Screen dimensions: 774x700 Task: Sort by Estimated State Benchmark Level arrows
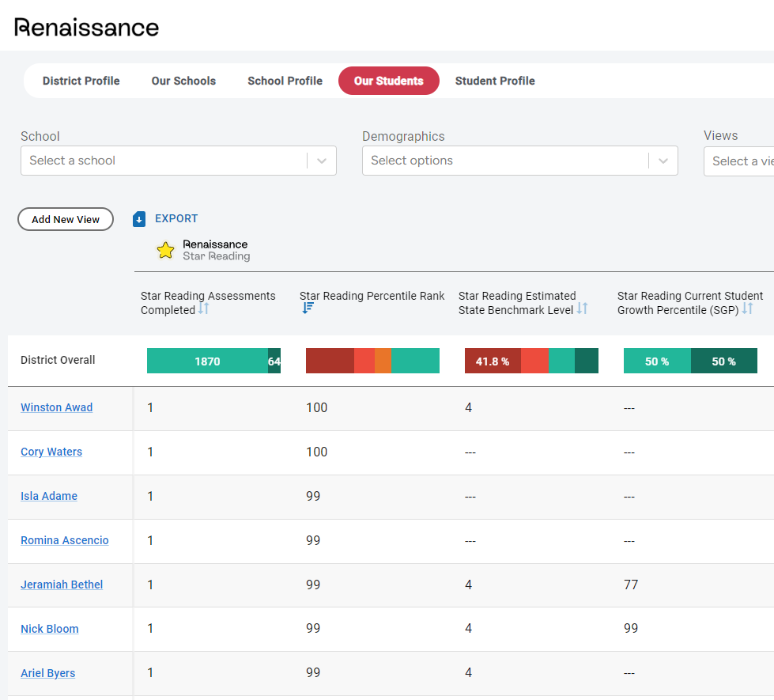click(582, 308)
